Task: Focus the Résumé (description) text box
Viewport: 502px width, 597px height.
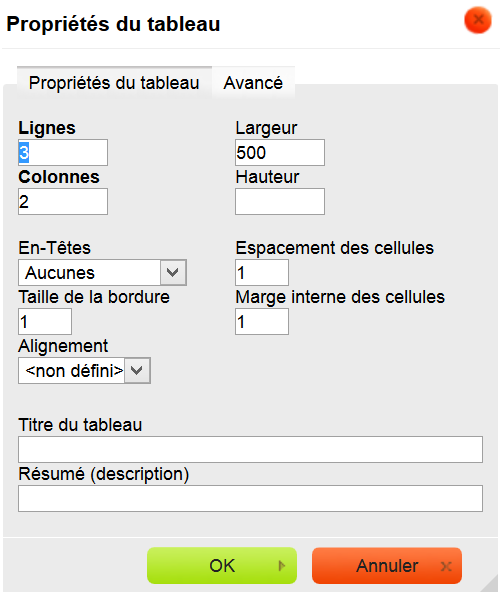Action: point(250,498)
